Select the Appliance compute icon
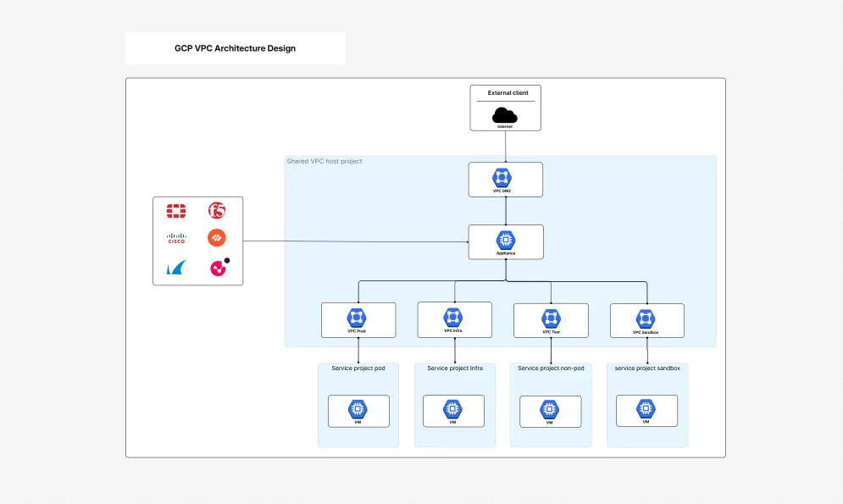This screenshot has width=843, height=504. pyautogui.click(x=505, y=240)
